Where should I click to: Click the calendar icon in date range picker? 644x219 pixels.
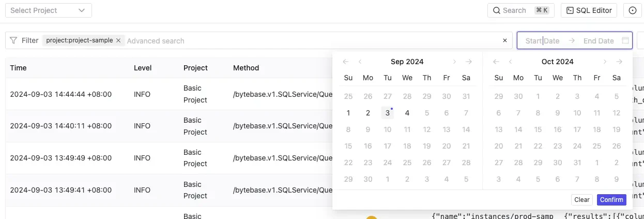(625, 40)
